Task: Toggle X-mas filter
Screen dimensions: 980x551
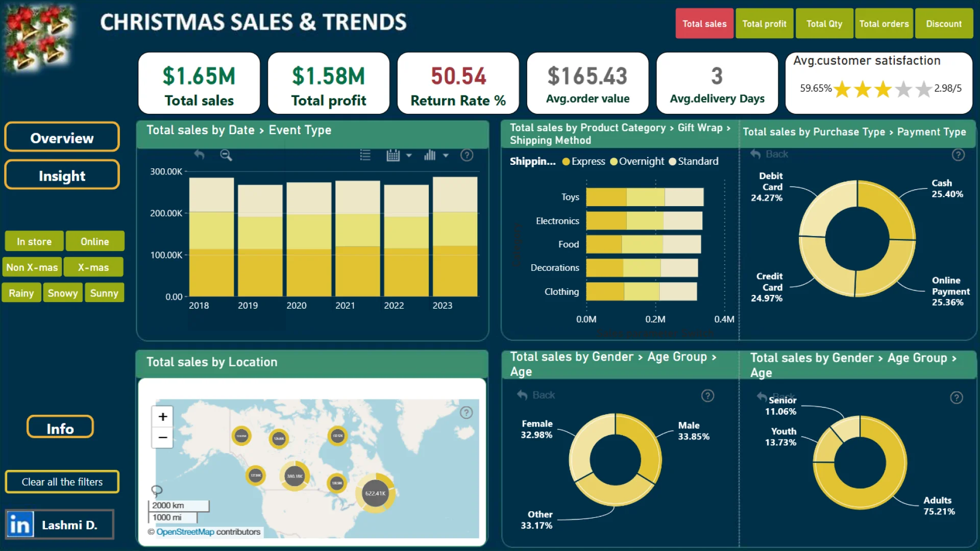Action: tap(93, 267)
